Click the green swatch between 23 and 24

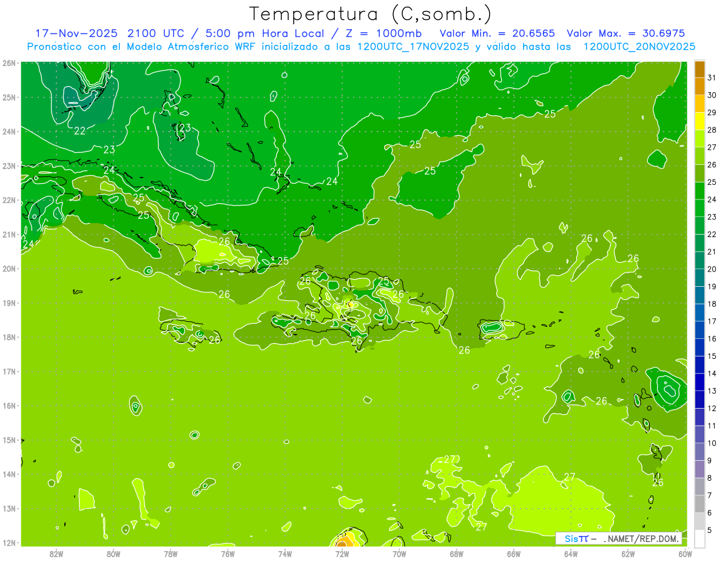(x=700, y=209)
